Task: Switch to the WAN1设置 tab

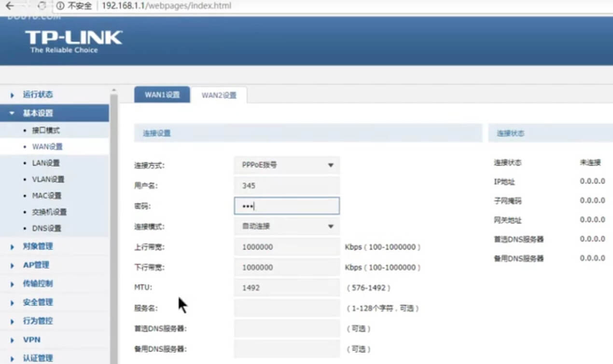Action: coord(162,95)
